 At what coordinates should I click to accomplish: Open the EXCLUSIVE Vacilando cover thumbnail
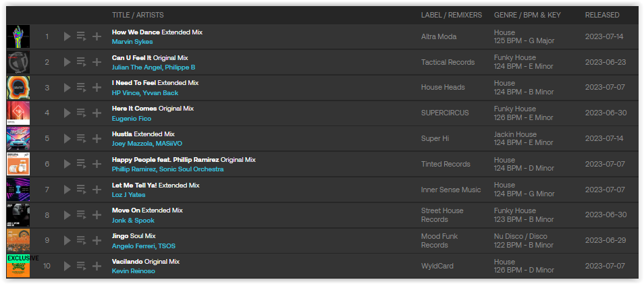click(x=18, y=266)
